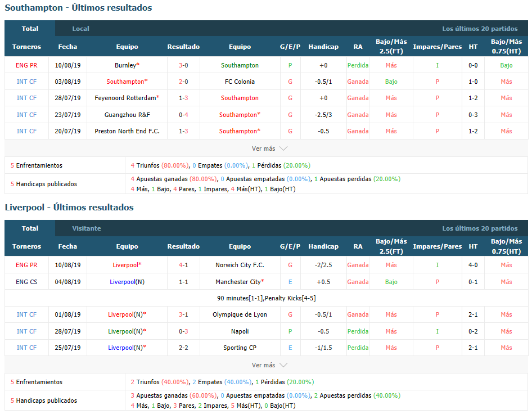Open 1-1 result Liverpool vs Manchester City
Viewport: 532px width, 414px height.
tap(183, 282)
